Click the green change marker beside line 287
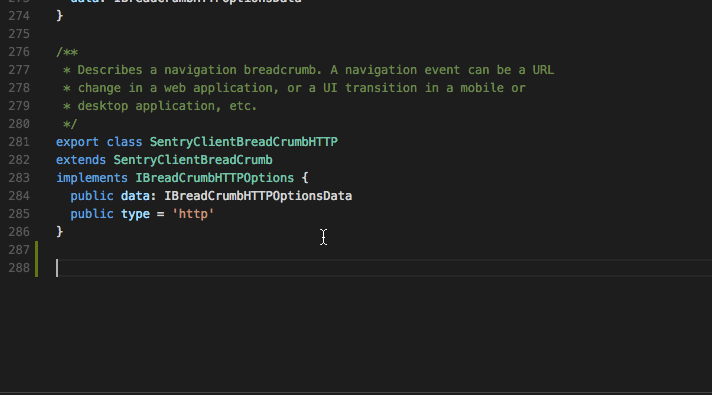 tap(36, 250)
